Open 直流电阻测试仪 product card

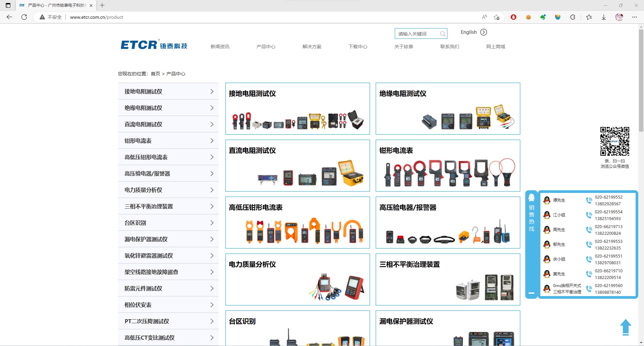click(298, 166)
